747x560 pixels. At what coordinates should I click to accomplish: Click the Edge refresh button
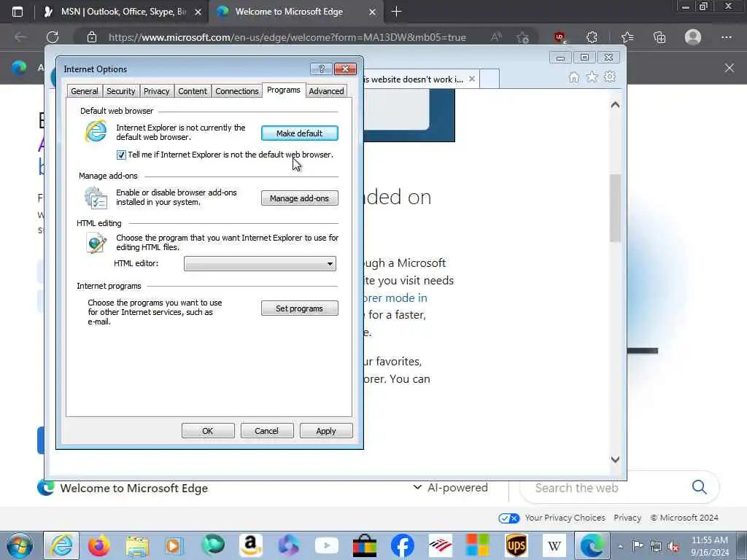click(x=53, y=37)
